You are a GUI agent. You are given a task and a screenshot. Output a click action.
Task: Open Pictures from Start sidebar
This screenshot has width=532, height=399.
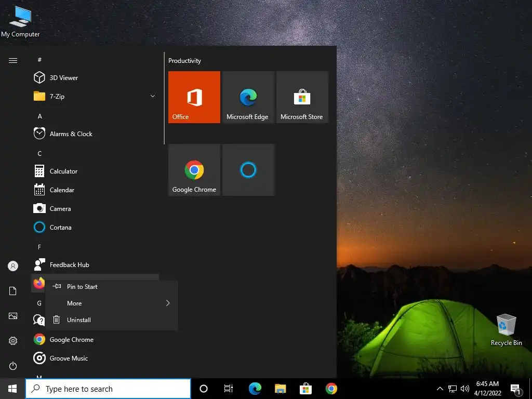(x=13, y=316)
